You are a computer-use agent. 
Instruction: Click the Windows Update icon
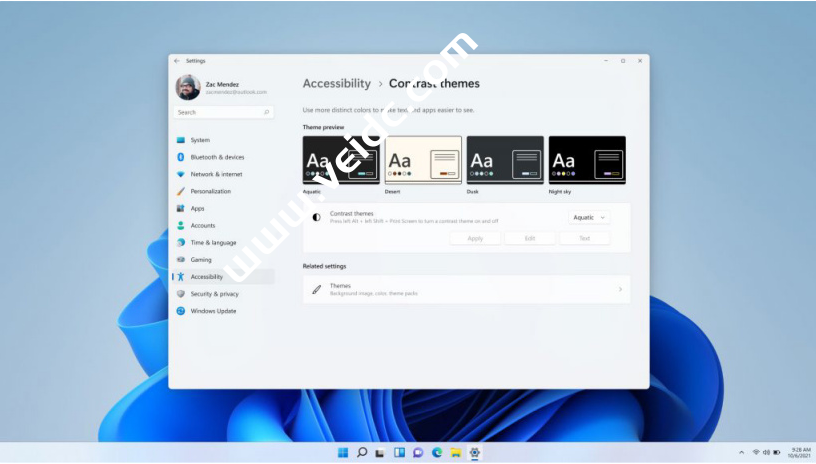pyautogui.click(x=181, y=311)
